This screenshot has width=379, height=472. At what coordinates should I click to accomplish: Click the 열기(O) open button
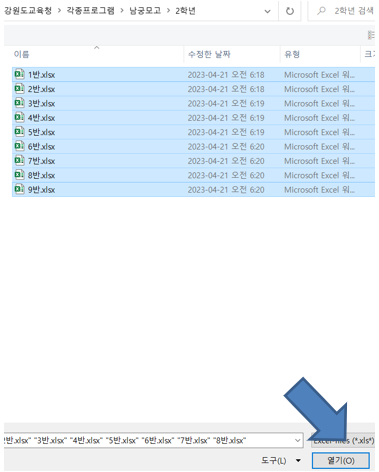pyautogui.click(x=341, y=461)
